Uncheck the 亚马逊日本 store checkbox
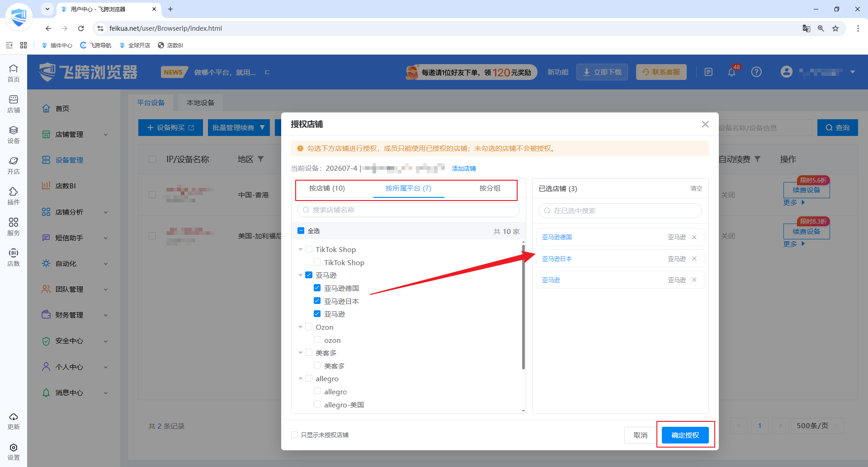 pos(317,301)
